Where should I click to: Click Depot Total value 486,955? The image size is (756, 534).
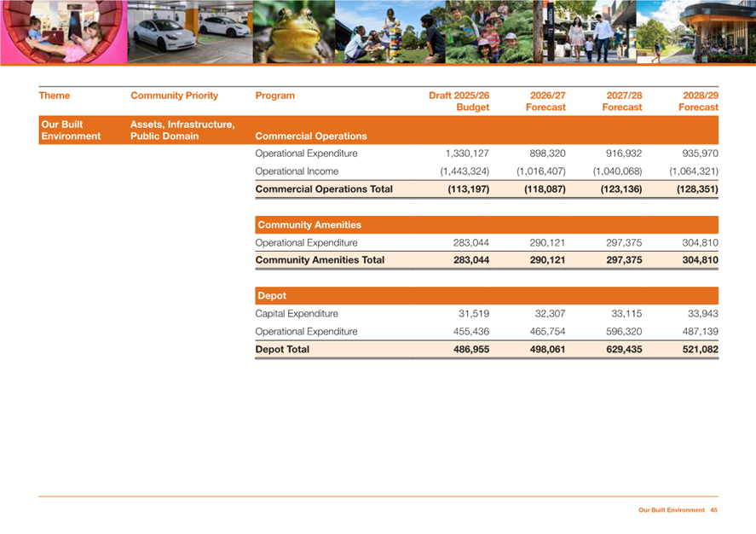(x=471, y=349)
